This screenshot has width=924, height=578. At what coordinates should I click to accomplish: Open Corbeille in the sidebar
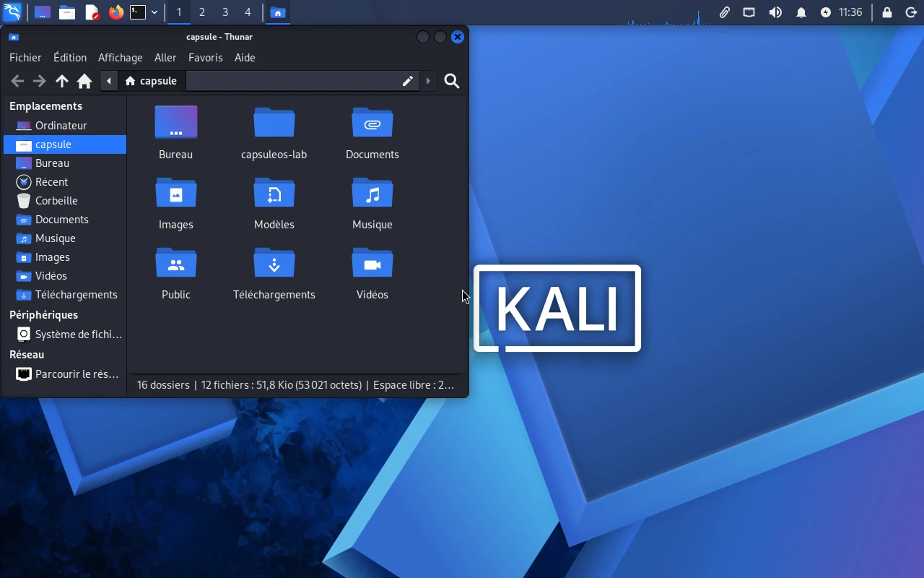click(x=65, y=201)
